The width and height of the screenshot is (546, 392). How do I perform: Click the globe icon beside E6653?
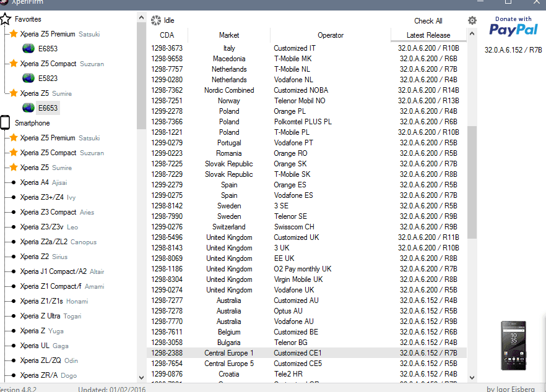[28, 108]
